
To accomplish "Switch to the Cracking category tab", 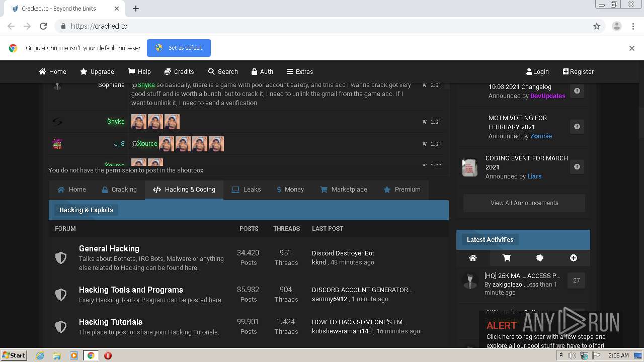I will 119,190.
